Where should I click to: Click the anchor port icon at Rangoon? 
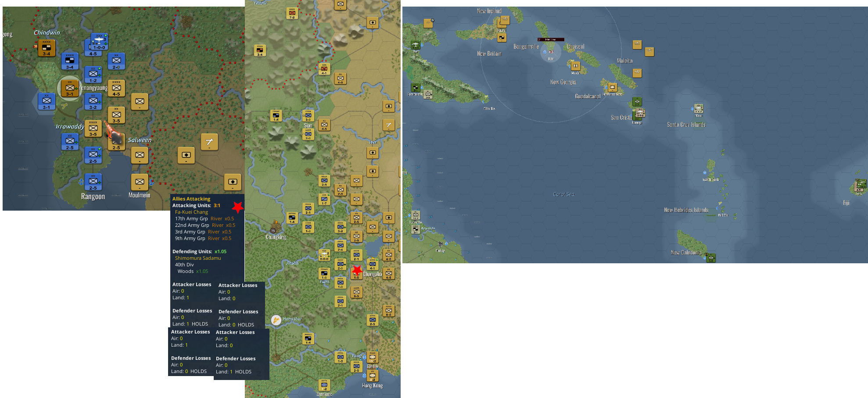tap(81, 182)
